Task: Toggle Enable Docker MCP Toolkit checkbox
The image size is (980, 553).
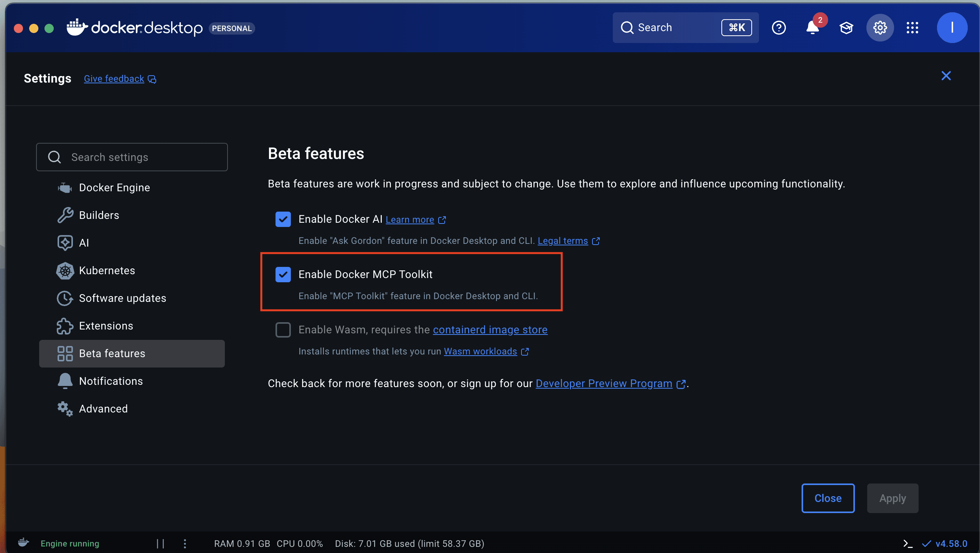Action: [x=283, y=275]
